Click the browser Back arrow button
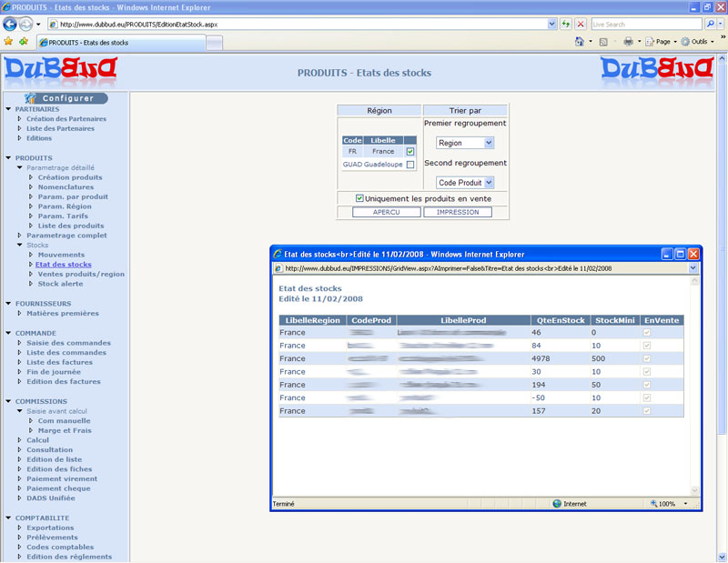Image resolution: width=728 pixels, height=563 pixels. coord(11,25)
